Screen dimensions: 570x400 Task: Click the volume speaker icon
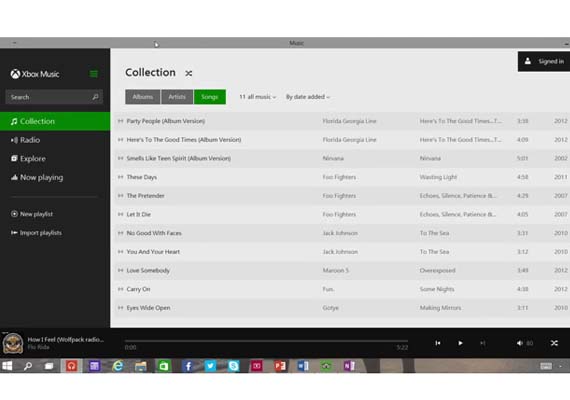click(520, 343)
